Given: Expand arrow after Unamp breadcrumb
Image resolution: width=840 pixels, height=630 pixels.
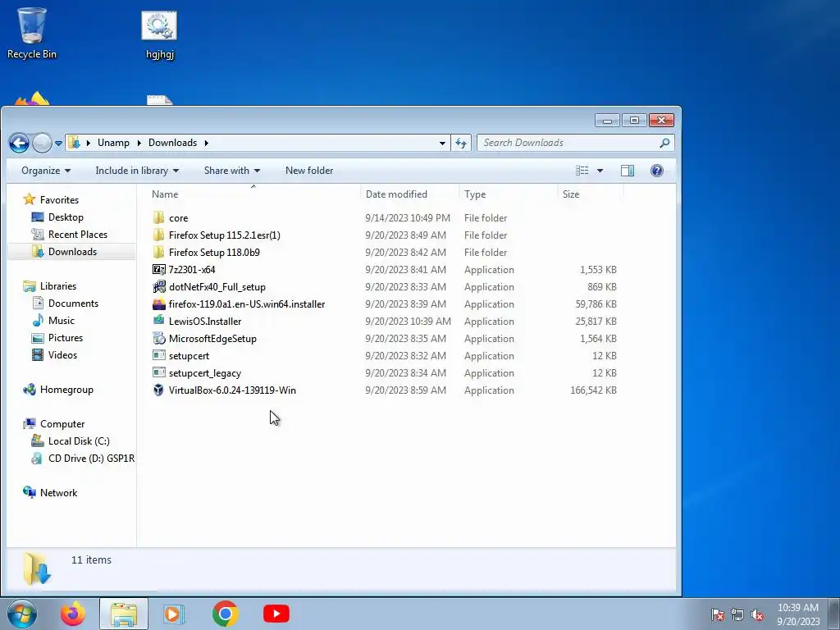Looking at the screenshot, I should click(139, 143).
